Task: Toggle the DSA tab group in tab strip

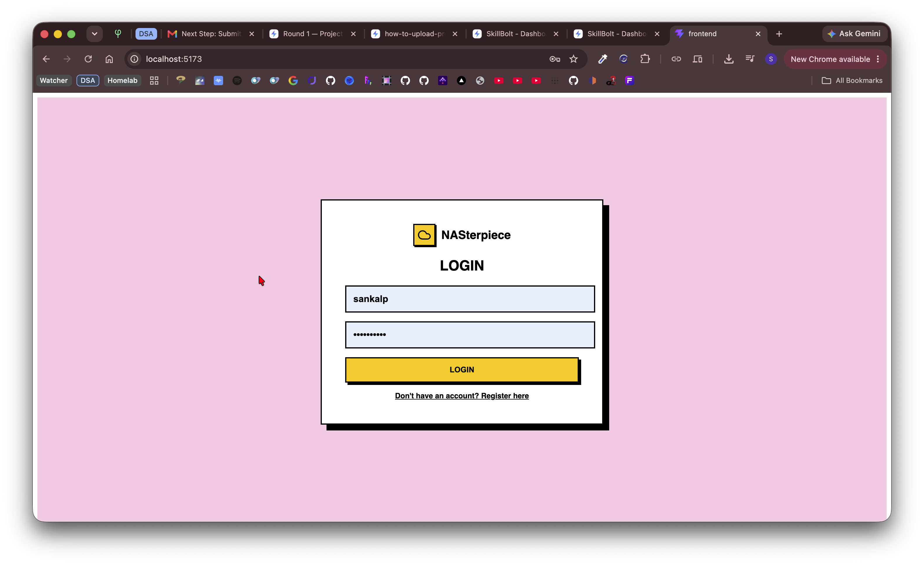Action: pos(146,34)
